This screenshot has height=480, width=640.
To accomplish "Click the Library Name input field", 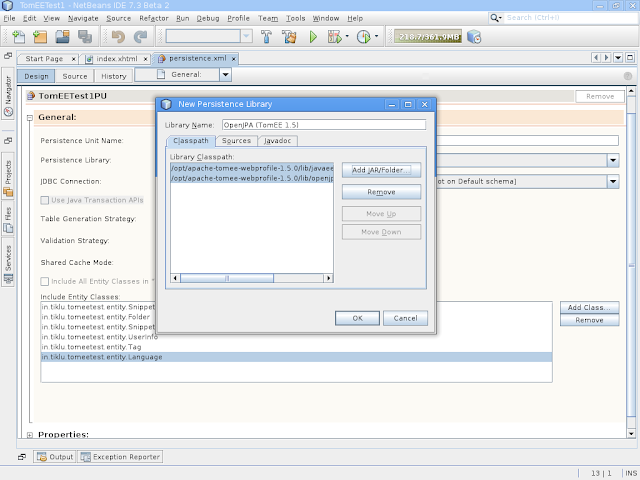I will (x=324, y=125).
